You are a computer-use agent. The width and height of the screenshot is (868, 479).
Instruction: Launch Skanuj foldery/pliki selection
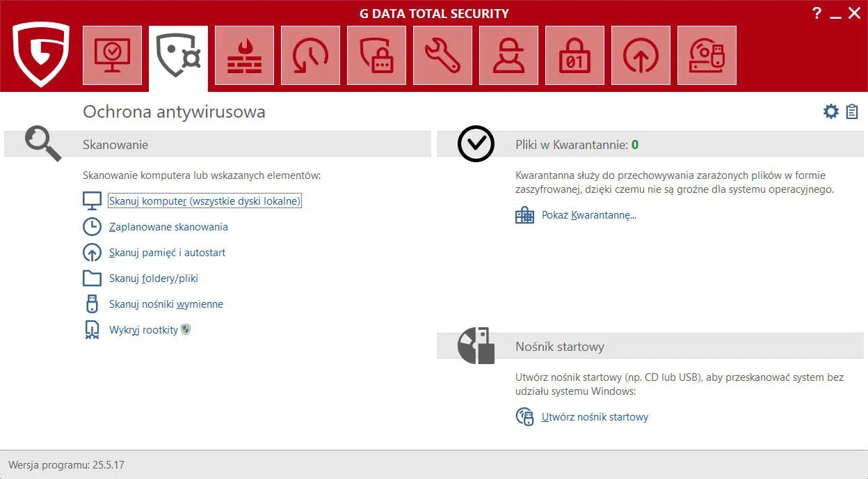pyautogui.click(x=154, y=278)
